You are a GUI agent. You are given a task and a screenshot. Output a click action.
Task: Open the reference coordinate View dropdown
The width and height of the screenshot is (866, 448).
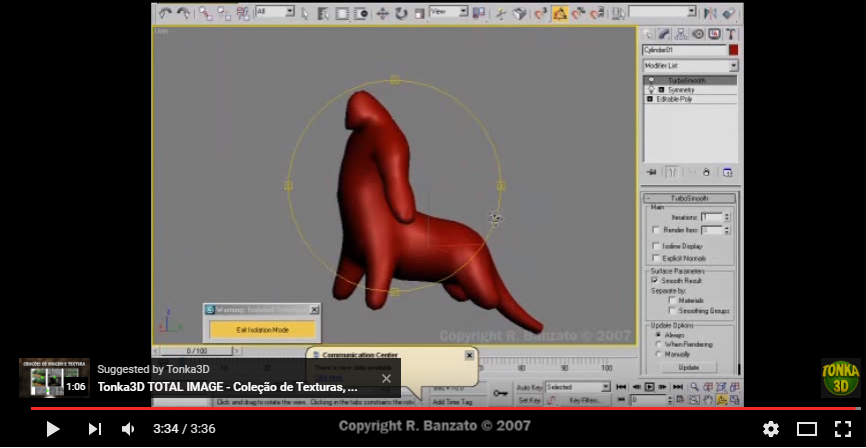point(448,11)
